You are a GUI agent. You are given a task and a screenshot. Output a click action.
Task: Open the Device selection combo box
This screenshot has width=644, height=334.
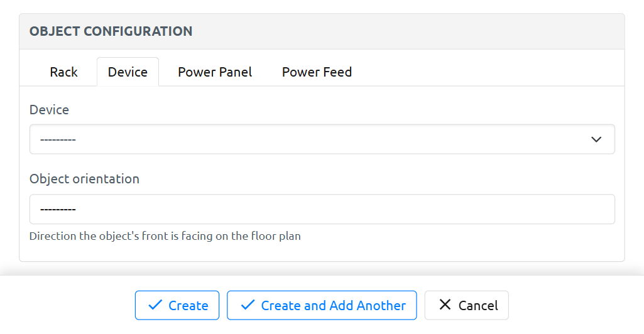point(314,139)
